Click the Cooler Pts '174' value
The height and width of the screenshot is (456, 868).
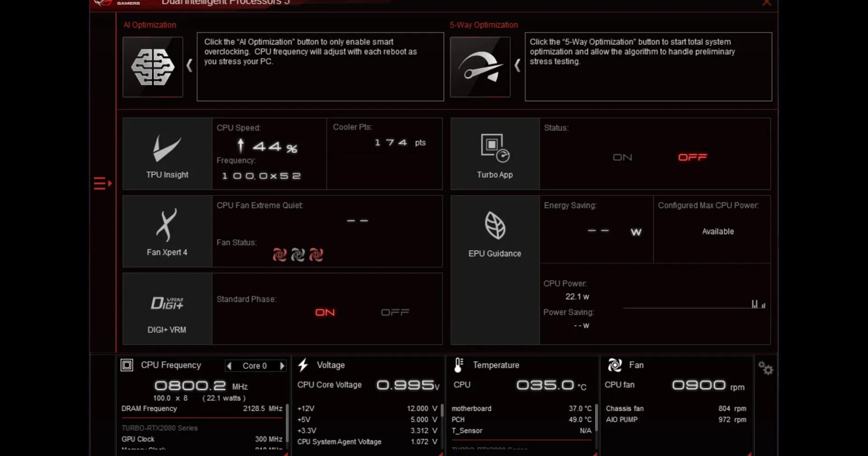(391, 142)
